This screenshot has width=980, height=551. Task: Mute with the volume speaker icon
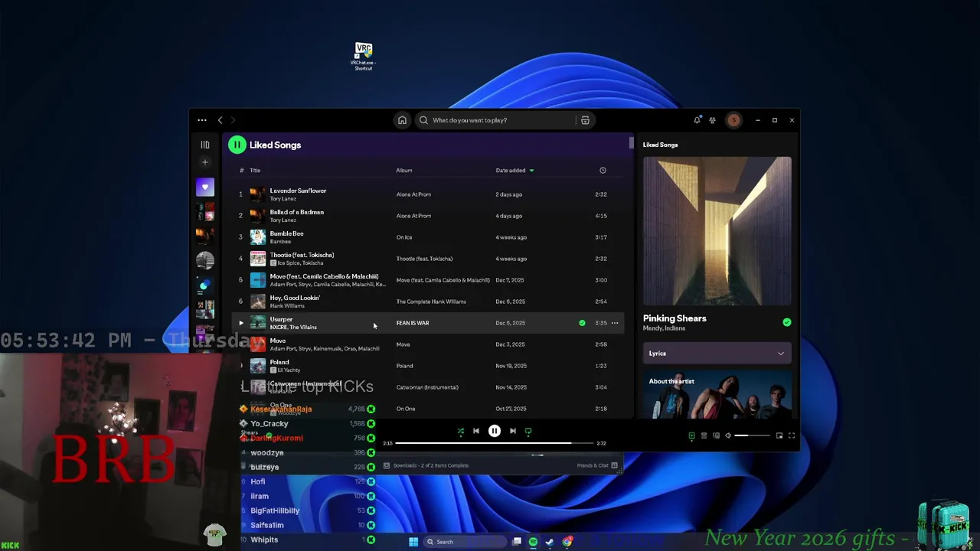728,435
